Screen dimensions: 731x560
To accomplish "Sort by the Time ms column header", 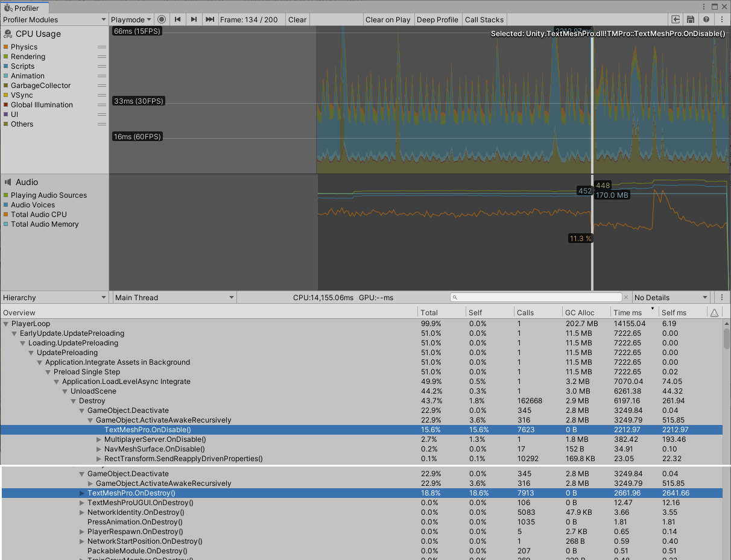I will pyautogui.click(x=627, y=312).
